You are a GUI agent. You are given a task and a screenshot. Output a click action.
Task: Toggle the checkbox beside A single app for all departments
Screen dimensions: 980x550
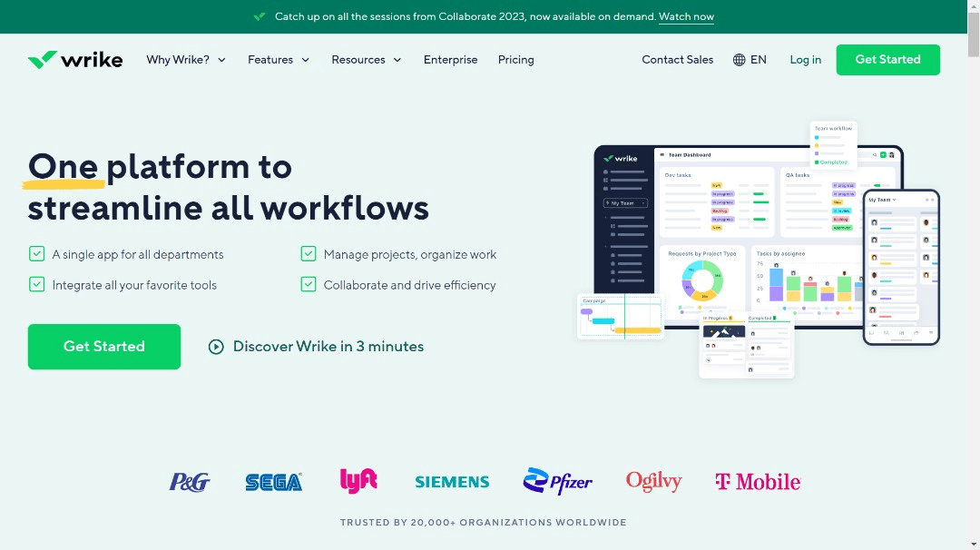(36, 254)
